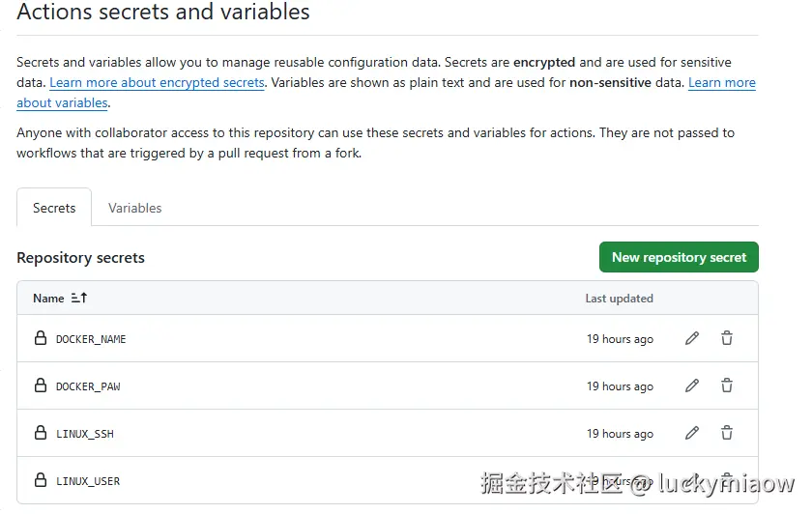Click the lock icon beside DOCKER_PAW
The height and width of the screenshot is (514, 812).
[x=41, y=385]
